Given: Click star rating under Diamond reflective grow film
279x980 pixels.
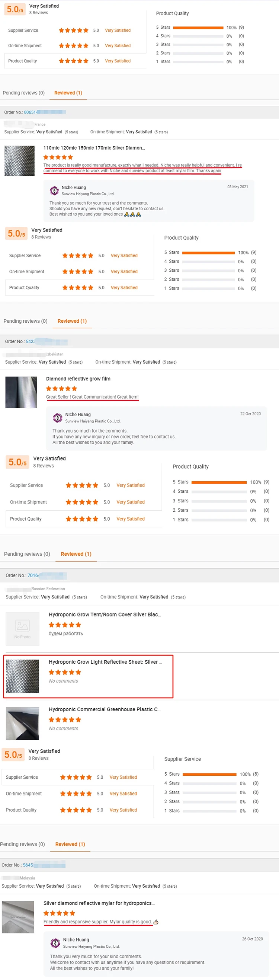Looking at the screenshot, I should (x=62, y=389).
